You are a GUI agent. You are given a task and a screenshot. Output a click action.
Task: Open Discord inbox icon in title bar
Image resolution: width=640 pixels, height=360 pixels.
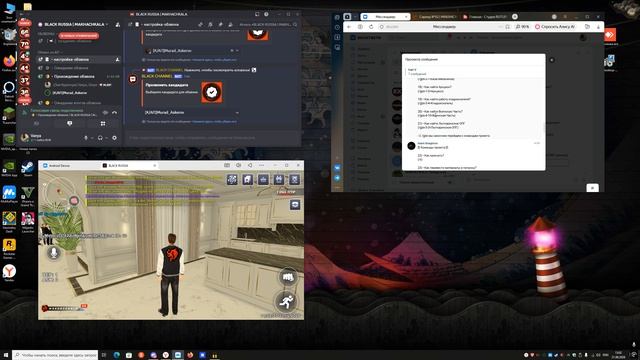click(x=257, y=14)
